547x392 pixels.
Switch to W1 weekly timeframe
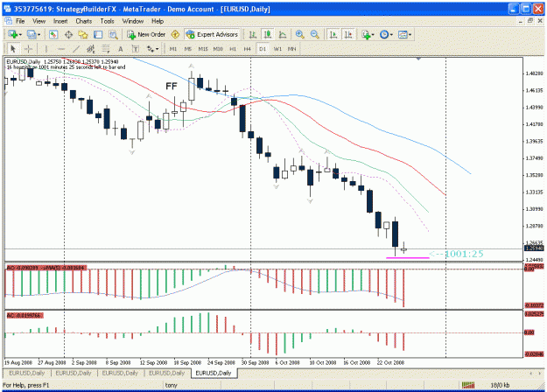(277, 49)
